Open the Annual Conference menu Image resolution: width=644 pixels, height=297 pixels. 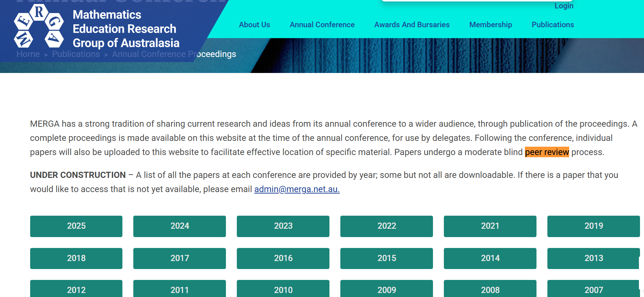pos(322,25)
